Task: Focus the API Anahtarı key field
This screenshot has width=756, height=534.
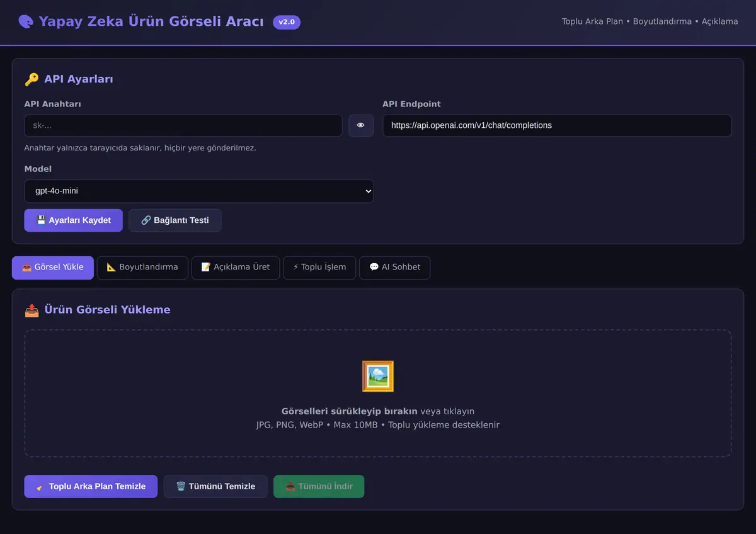Action: tap(183, 125)
